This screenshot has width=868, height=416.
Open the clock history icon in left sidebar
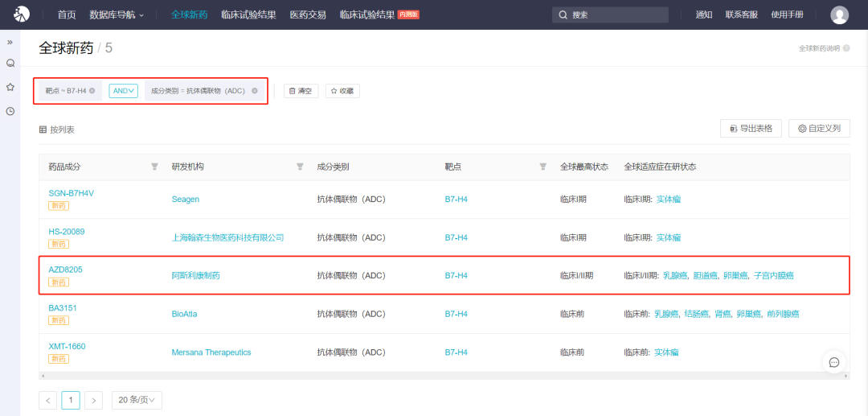[10, 111]
